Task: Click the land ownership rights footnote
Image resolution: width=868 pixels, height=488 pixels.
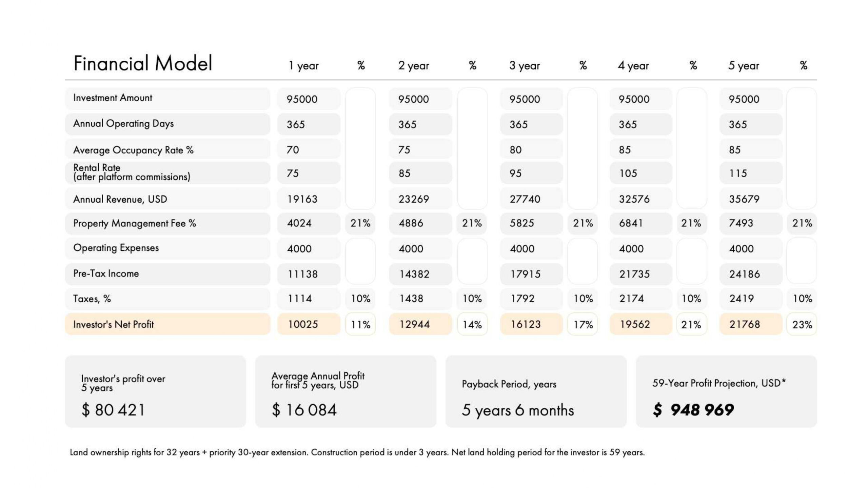Action: point(357,452)
